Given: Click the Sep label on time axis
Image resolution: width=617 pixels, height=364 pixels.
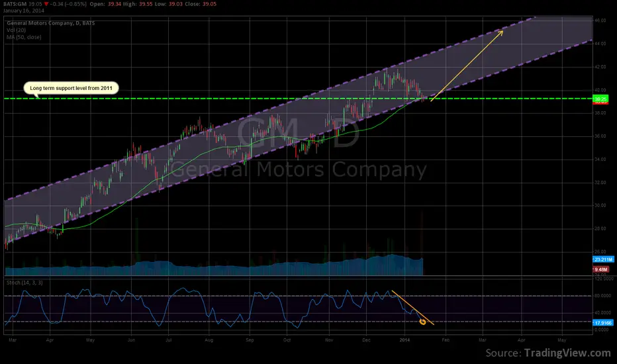Looking at the screenshot, I should 250,340.
